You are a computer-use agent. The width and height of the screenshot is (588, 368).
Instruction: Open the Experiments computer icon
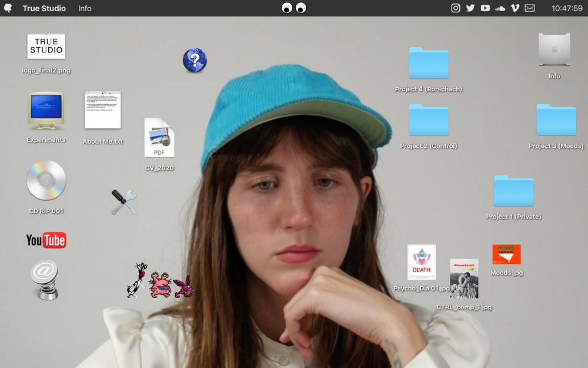click(x=46, y=112)
